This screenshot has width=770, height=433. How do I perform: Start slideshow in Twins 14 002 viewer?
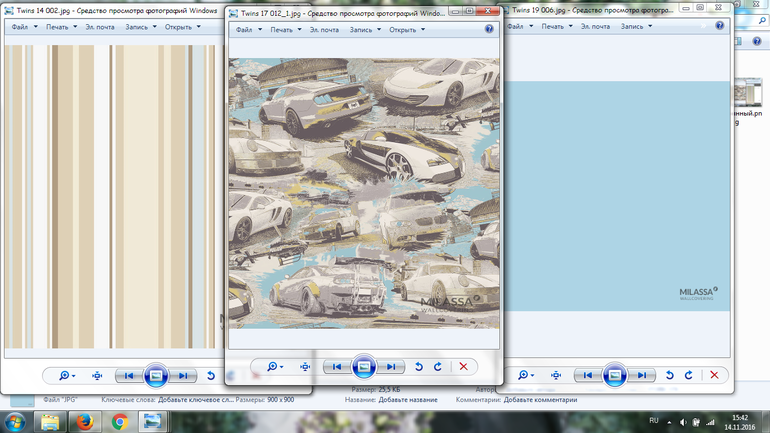[155, 376]
